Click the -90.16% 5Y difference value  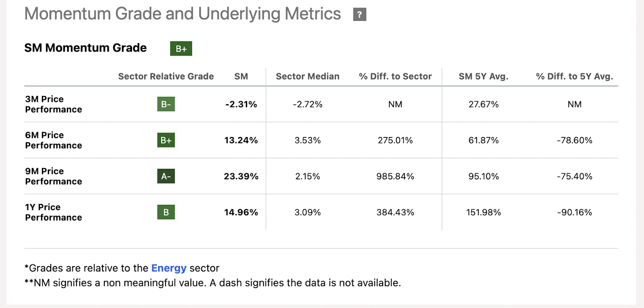coord(574,212)
